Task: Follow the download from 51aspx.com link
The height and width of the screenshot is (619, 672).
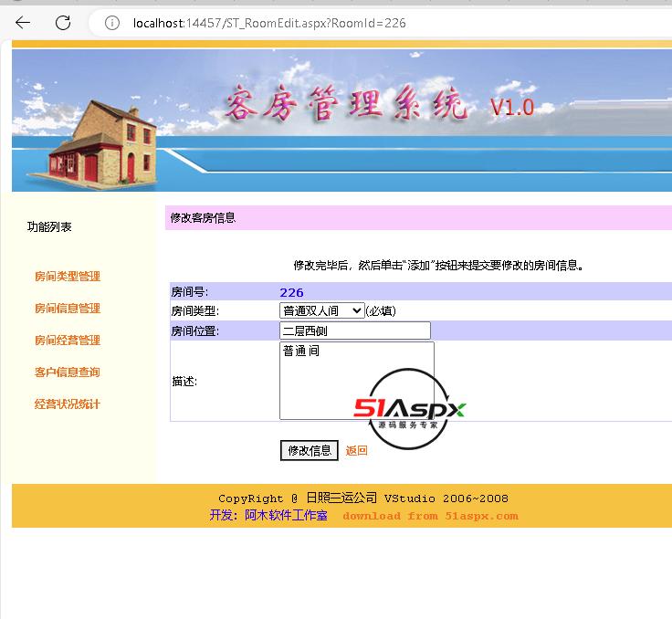Action: (430, 516)
